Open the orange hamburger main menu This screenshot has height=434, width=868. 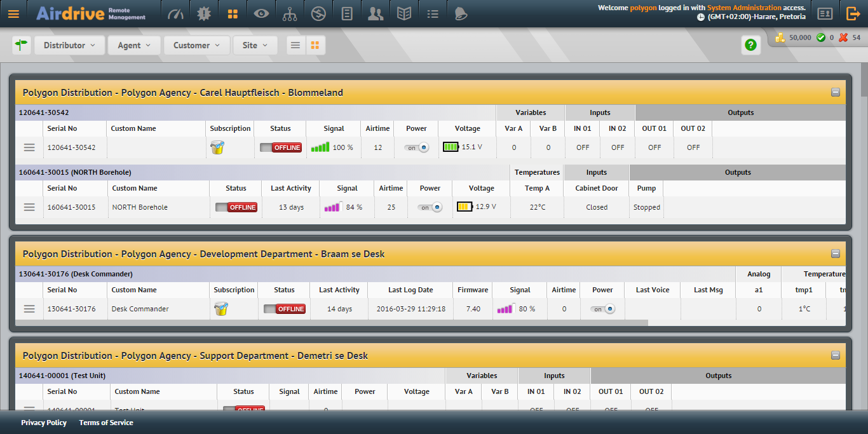[x=13, y=13]
